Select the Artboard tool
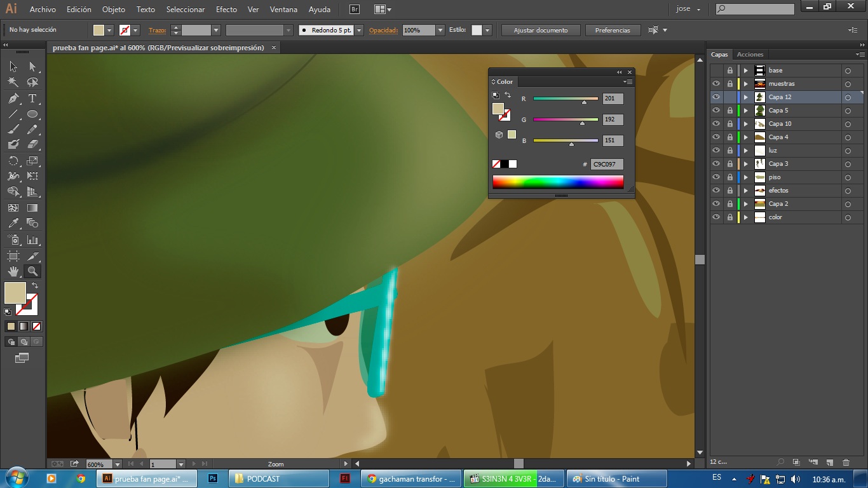 click(x=13, y=256)
